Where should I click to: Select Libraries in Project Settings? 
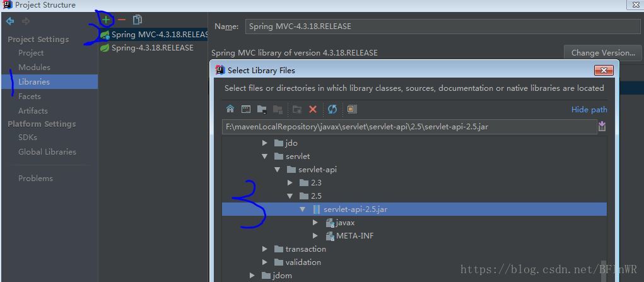[x=49, y=82]
